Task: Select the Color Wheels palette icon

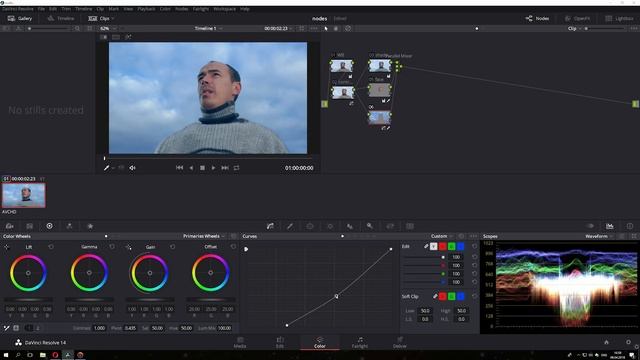Action: pyautogui.click(x=49, y=226)
